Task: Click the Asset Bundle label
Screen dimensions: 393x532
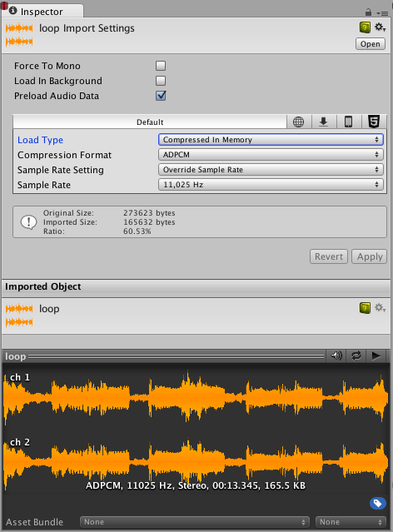Action: click(x=35, y=522)
